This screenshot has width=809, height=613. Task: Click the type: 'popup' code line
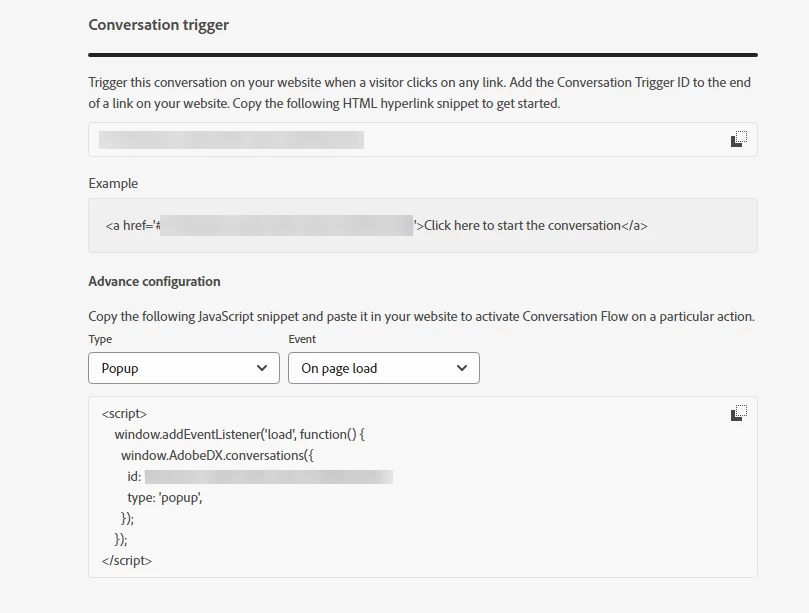(x=165, y=497)
